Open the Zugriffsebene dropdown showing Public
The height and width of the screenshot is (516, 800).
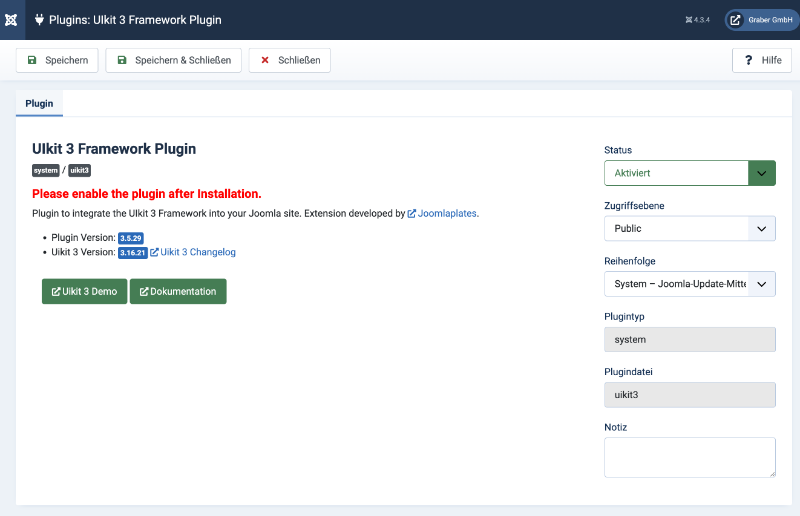(x=690, y=228)
